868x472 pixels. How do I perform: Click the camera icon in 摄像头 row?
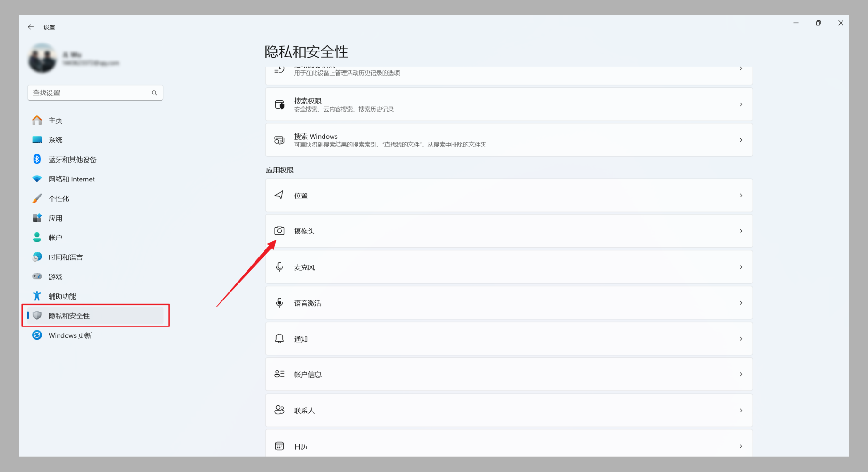click(x=280, y=231)
